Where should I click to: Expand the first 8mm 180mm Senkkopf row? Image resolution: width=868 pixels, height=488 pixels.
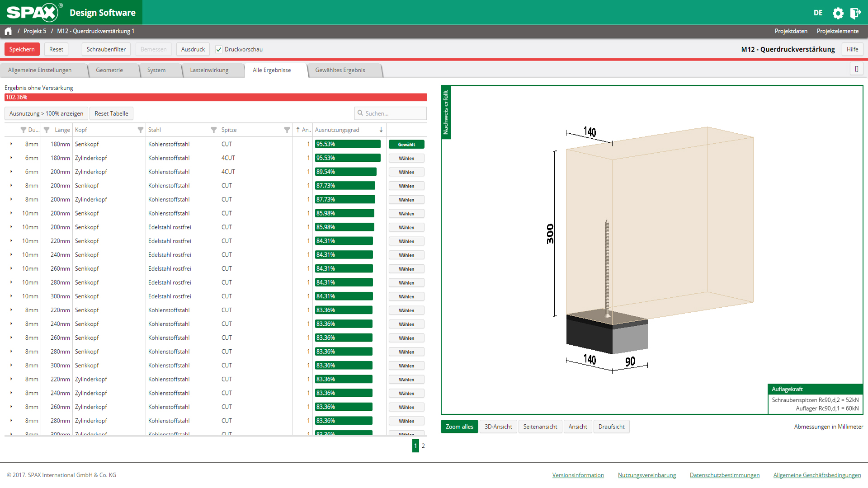[x=11, y=144]
